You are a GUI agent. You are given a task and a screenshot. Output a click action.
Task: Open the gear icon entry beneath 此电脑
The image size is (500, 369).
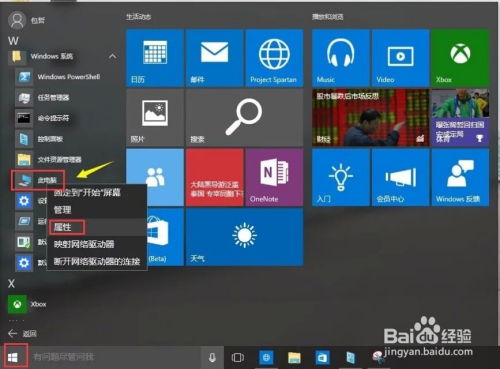(24, 201)
